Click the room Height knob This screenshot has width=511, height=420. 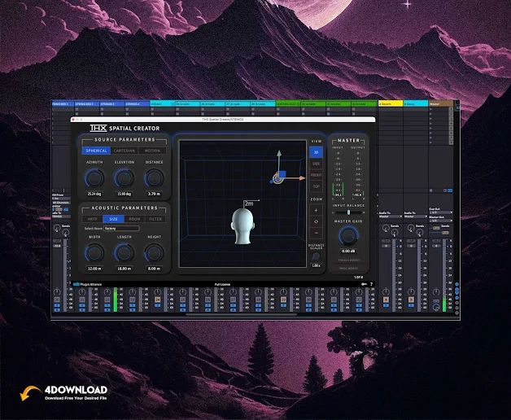pyautogui.click(x=154, y=252)
